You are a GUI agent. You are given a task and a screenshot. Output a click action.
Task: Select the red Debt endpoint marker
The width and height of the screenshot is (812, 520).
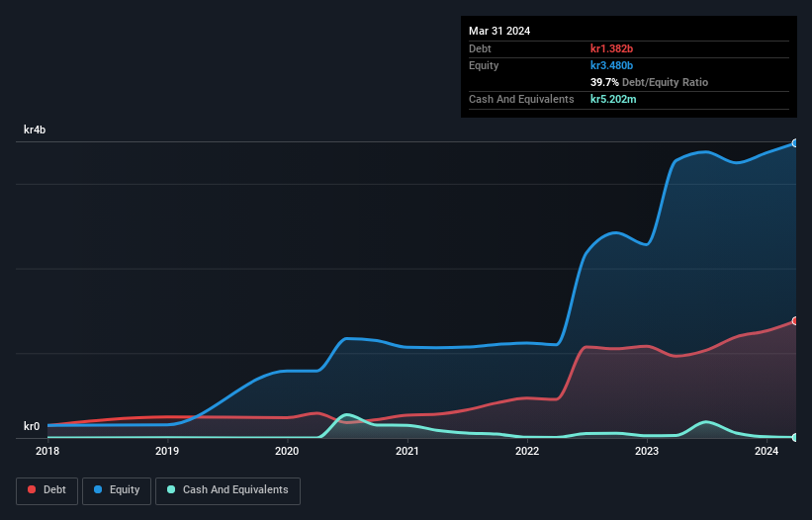[x=795, y=320]
